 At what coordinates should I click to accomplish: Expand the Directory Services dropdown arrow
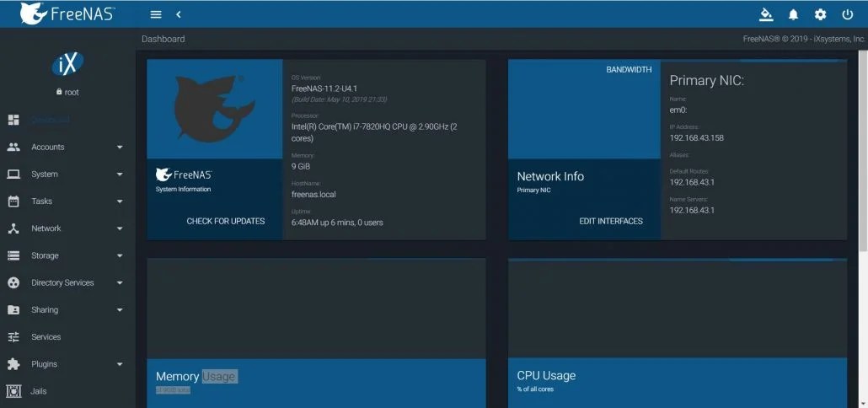120,283
